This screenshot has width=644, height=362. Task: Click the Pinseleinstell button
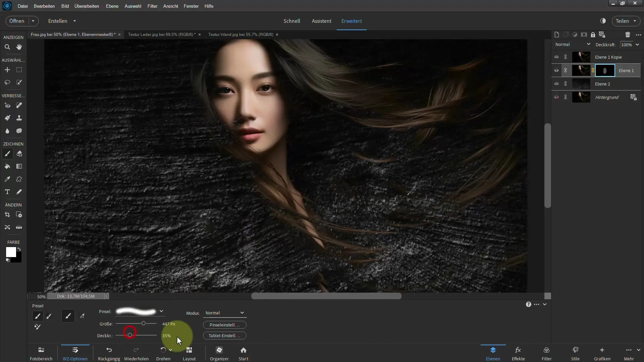tap(224, 325)
